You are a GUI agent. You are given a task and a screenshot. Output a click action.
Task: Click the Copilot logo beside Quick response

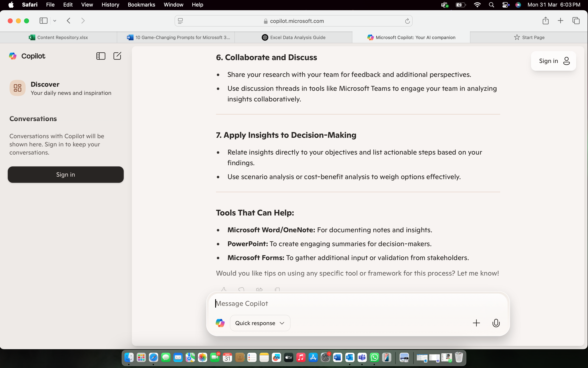(x=220, y=323)
